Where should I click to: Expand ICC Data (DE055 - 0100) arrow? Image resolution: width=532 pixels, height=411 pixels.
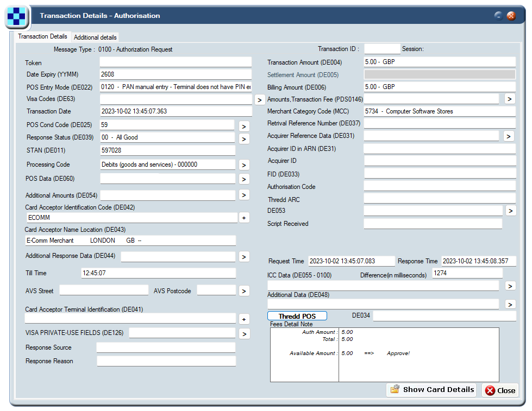(510, 286)
